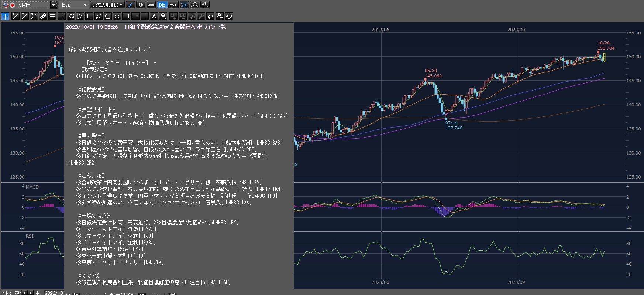Switch price display to Bid
Viewport: 644px width, 295px height.
pos(162,5)
